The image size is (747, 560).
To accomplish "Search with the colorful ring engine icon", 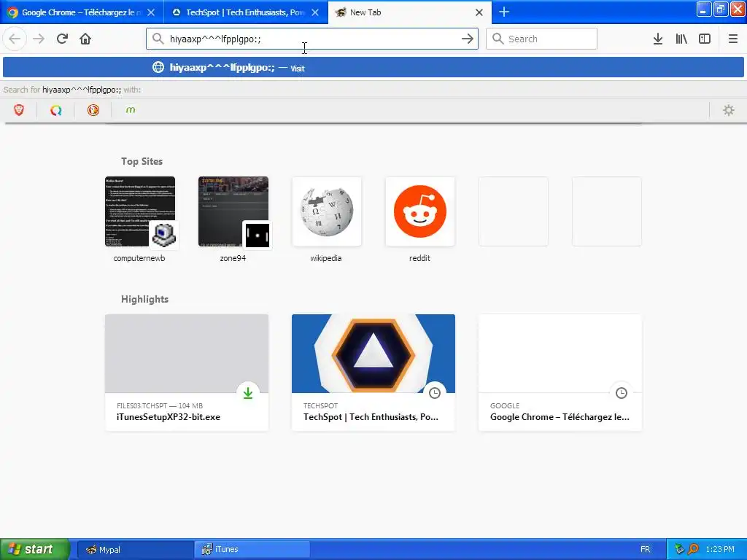I will 56,110.
